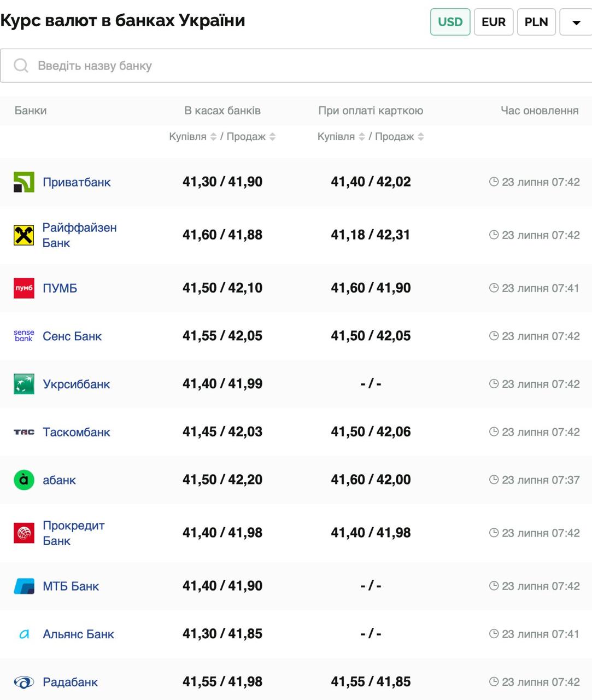
Task: Open the Таскомбанк link
Action: tap(77, 432)
